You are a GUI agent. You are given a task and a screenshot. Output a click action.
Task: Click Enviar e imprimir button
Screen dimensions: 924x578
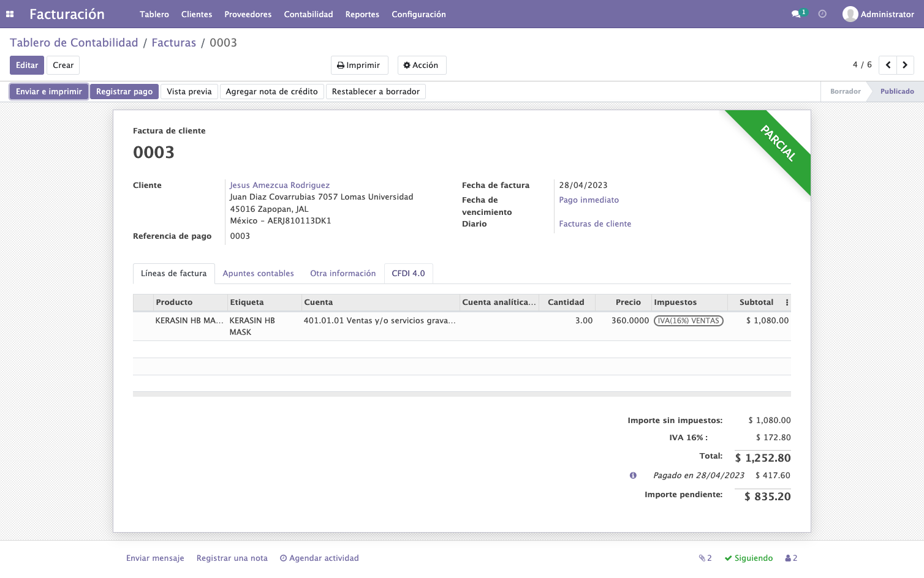pos(49,91)
